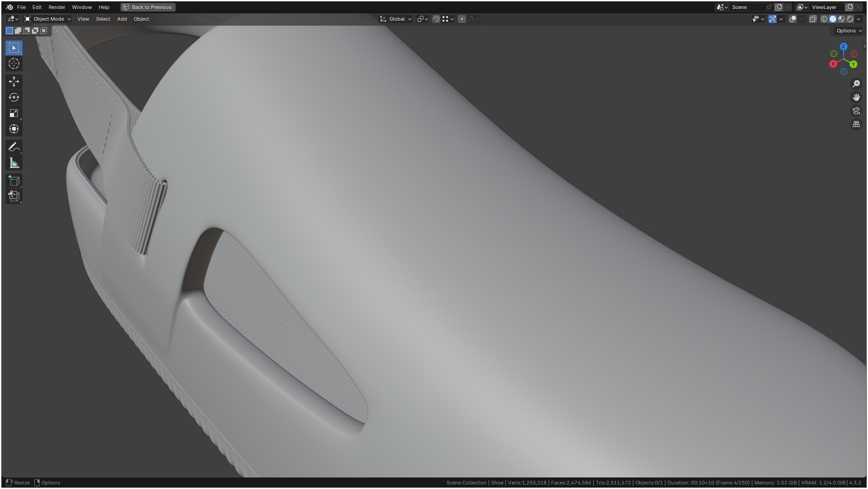Open the view object types visibility dropdown
Screen dimensions: 868x489
click(758, 19)
